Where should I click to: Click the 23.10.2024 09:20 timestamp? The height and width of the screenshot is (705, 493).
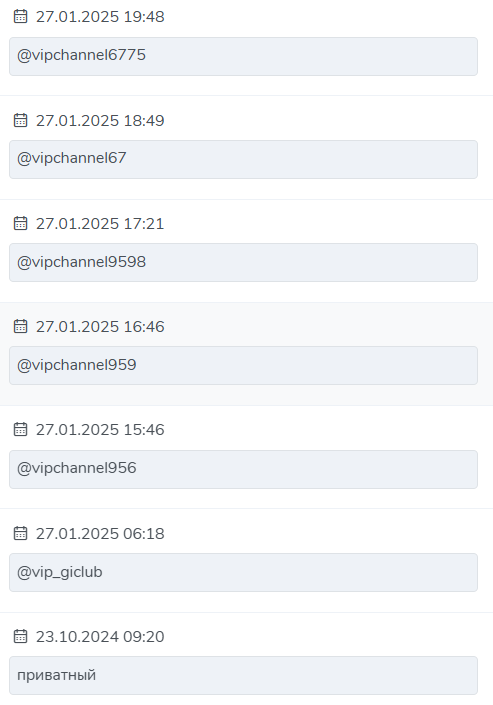tap(100, 637)
